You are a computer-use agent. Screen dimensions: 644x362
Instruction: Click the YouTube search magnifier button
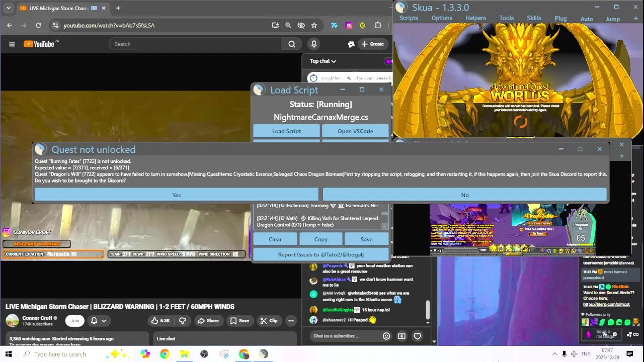[292, 44]
